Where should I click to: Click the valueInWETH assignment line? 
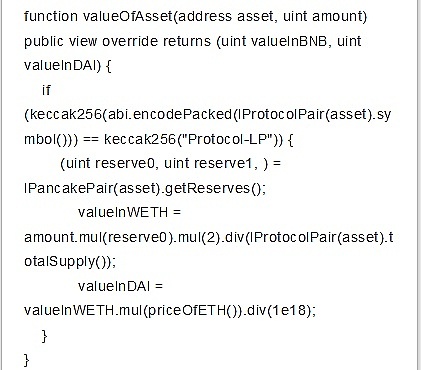click(129, 212)
